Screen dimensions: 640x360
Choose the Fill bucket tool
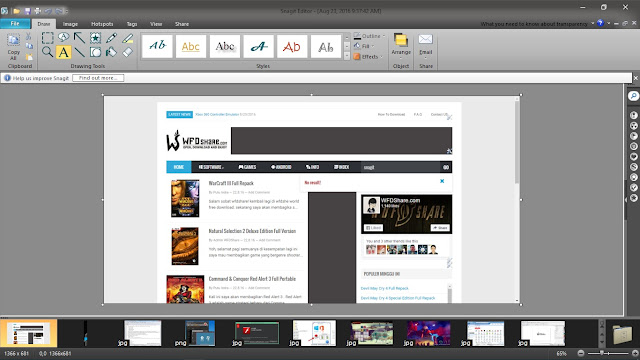click(x=111, y=52)
